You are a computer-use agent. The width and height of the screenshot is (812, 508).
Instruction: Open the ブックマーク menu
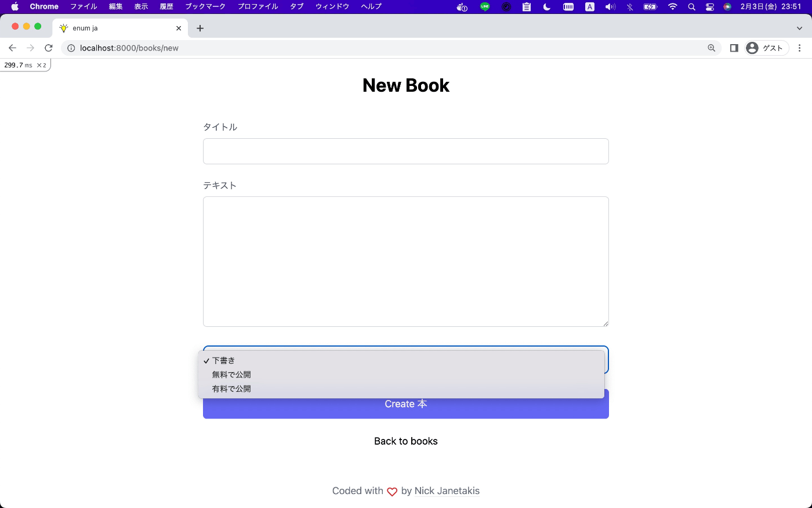click(x=205, y=7)
